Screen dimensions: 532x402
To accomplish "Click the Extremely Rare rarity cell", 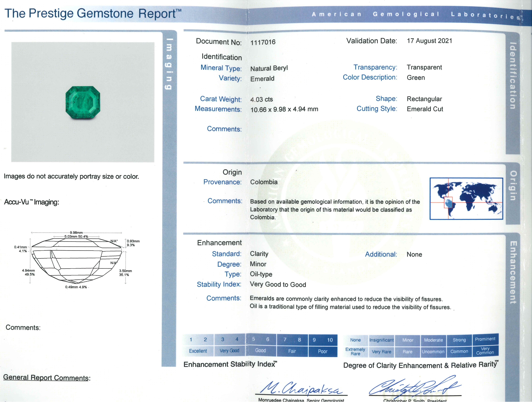I will 356,351.
